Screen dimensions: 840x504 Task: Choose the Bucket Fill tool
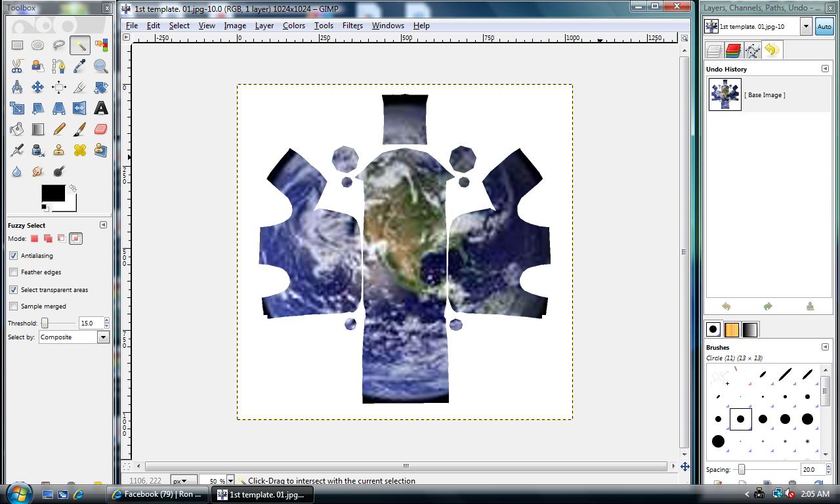point(17,129)
